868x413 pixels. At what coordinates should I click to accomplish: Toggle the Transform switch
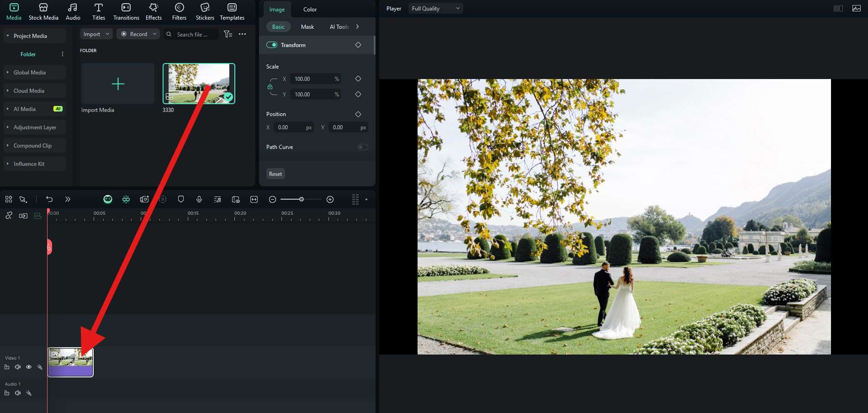pos(272,45)
